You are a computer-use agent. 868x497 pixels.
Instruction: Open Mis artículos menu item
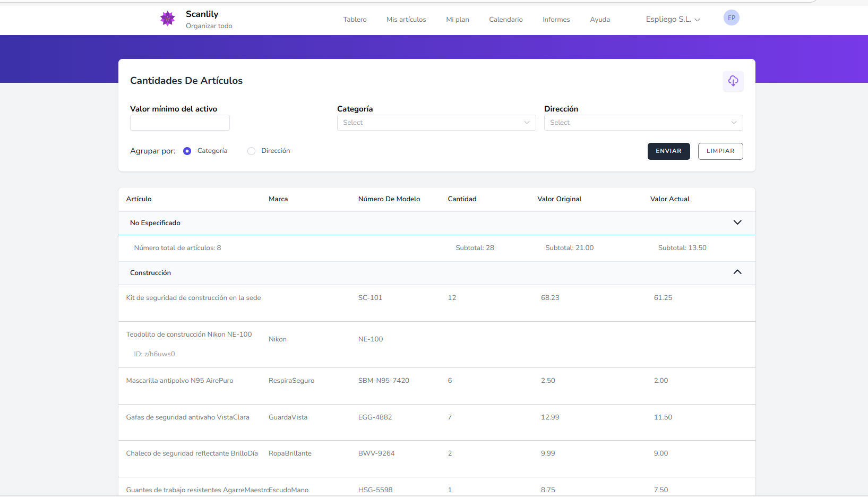[x=406, y=20]
